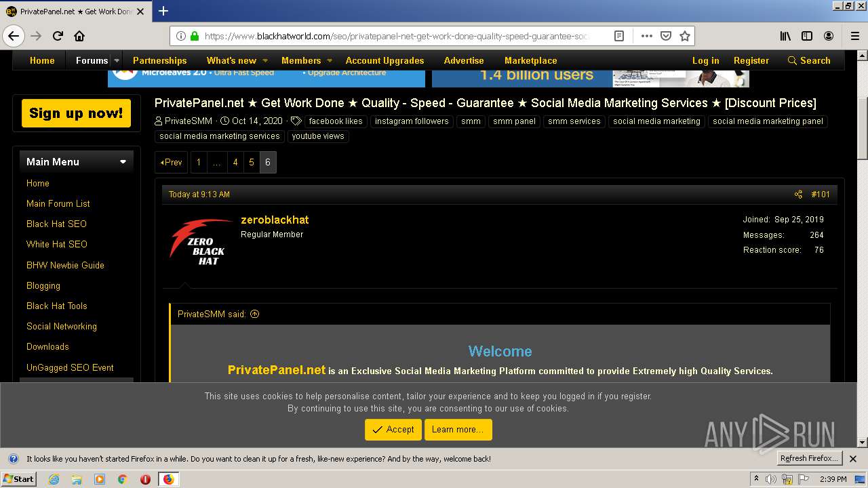Open the Advertise nav item

(464, 60)
